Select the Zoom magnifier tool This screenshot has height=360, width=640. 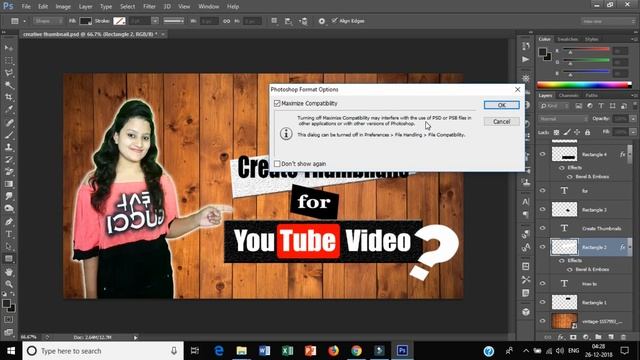[9, 284]
